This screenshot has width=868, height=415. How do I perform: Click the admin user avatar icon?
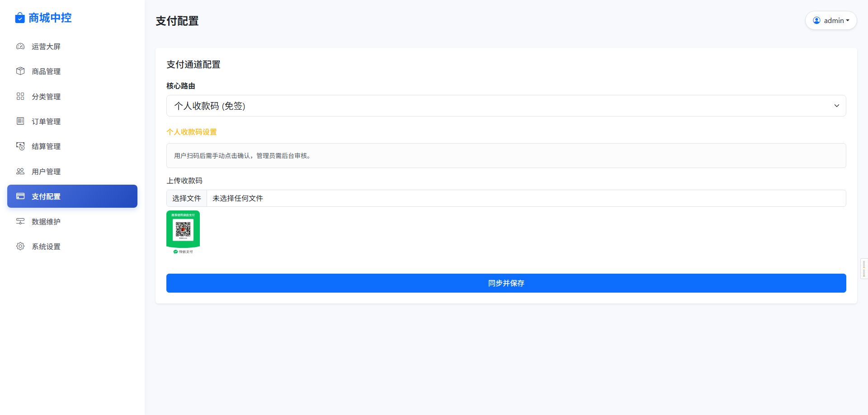pyautogui.click(x=816, y=20)
